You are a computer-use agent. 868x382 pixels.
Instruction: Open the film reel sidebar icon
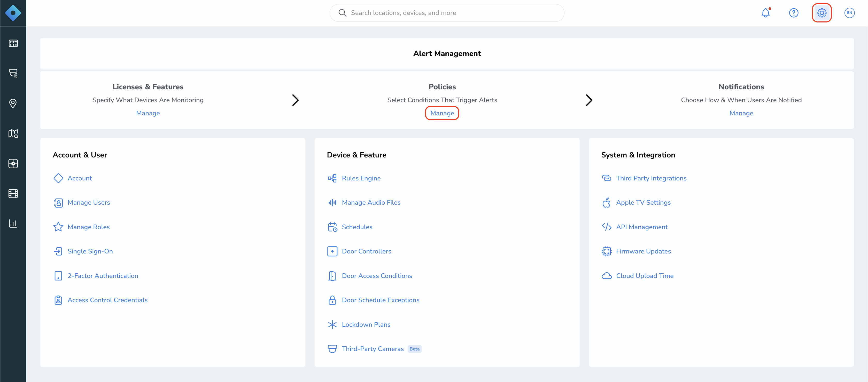click(13, 194)
